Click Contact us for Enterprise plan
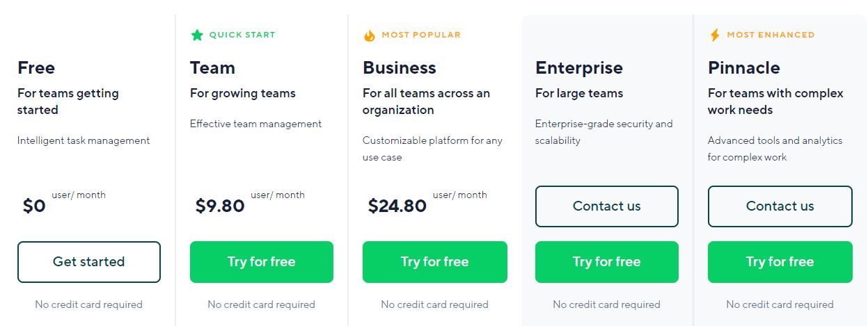The height and width of the screenshot is (326, 868). pos(606,206)
